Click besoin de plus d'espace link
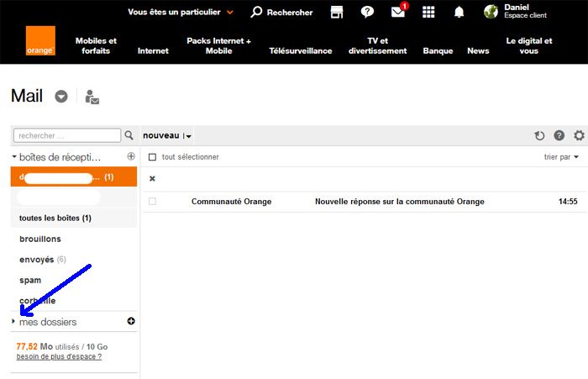Screen dimensions: 588x379 pyautogui.click(x=59, y=356)
